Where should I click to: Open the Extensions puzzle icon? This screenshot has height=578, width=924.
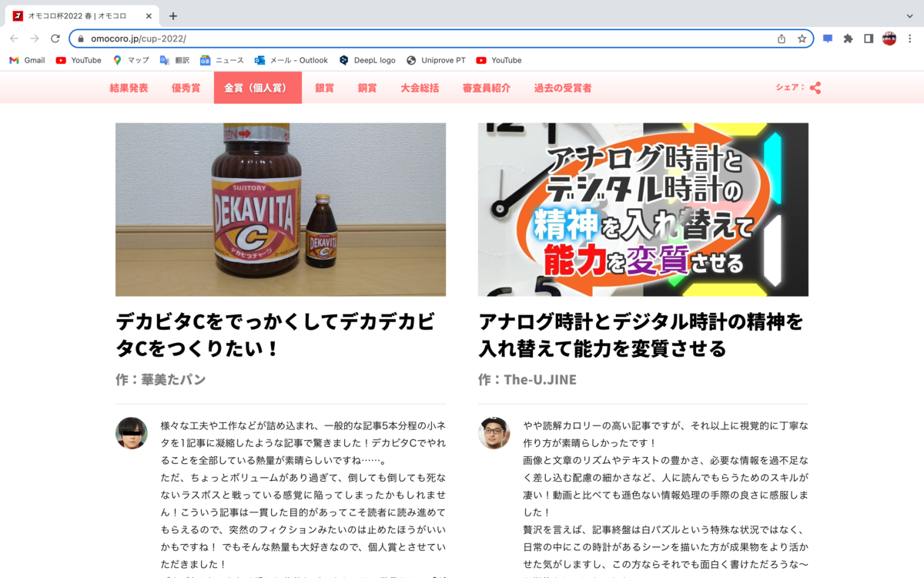click(x=849, y=39)
